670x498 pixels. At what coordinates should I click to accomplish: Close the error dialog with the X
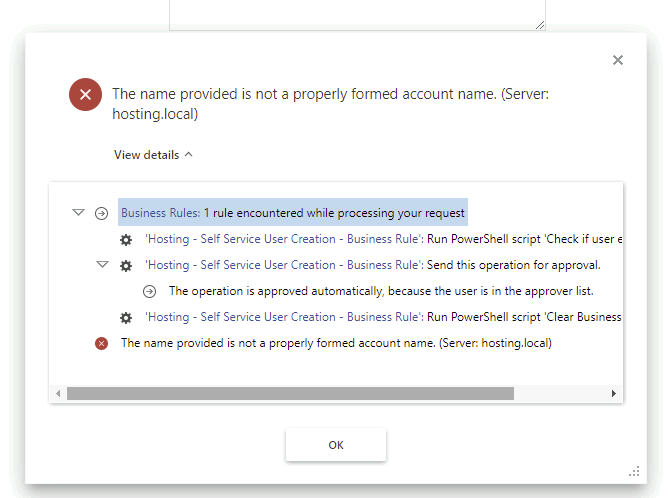617,60
